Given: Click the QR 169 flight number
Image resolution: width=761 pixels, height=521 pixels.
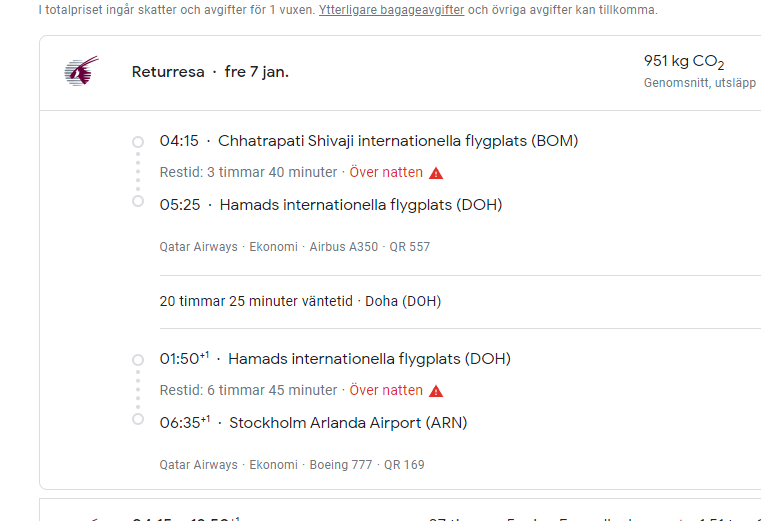Looking at the screenshot, I should [x=405, y=465].
